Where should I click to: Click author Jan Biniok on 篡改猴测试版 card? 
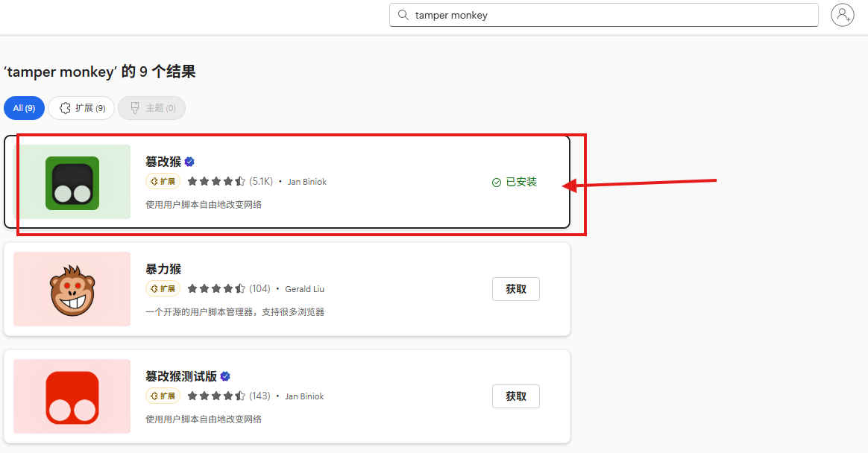point(304,396)
